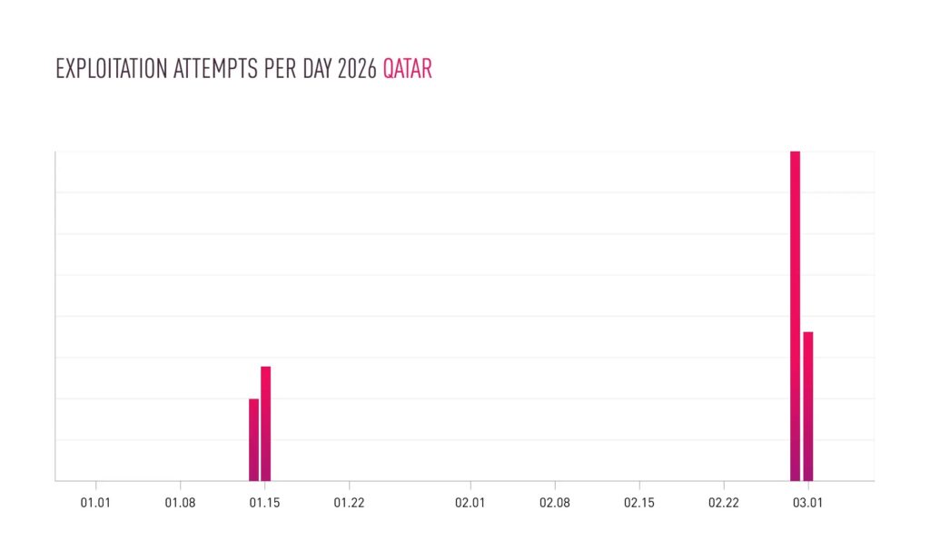Viewport: 930px width, 560px height.
Task: Select the 02.08 axis label
Action: 554,502
